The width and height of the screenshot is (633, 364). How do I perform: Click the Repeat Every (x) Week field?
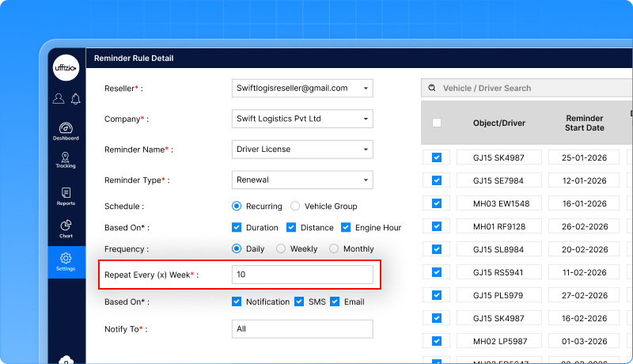pos(302,275)
